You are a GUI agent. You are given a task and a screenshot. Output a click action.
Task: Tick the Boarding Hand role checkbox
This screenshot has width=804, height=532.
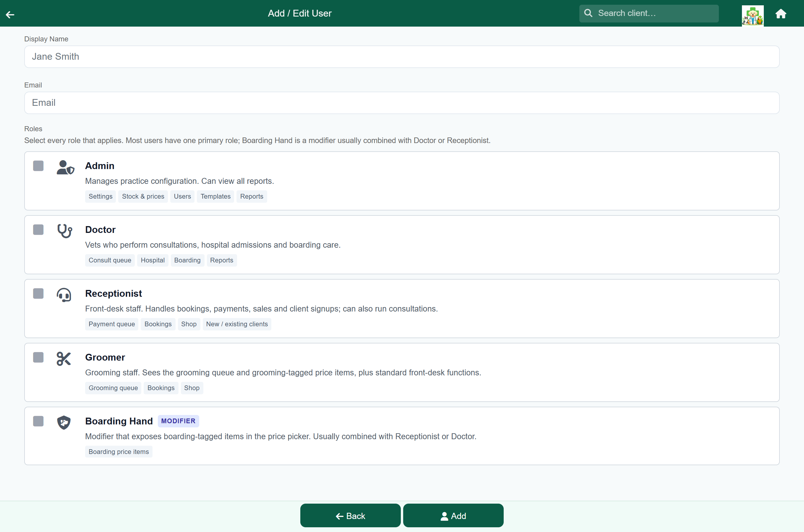[x=38, y=421]
